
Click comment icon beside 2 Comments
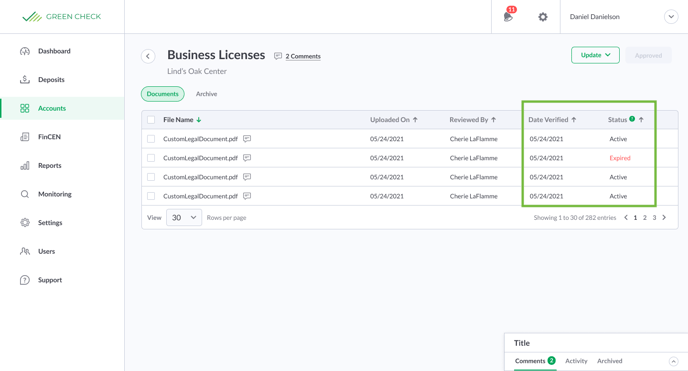(x=278, y=56)
